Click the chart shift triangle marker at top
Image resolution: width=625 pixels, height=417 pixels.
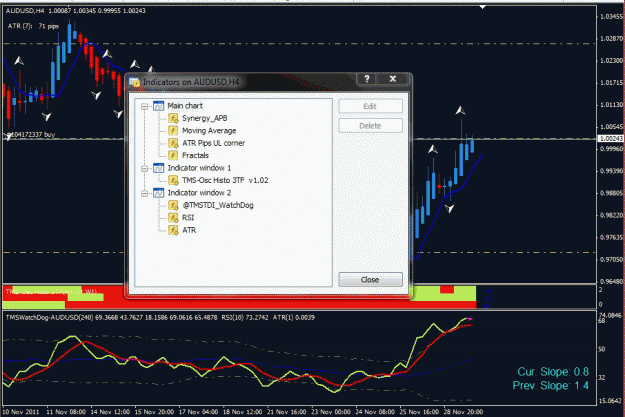483,7
